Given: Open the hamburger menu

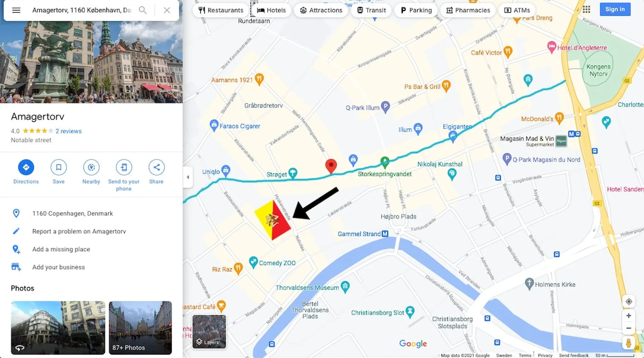Looking at the screenshot, I should point(16,10).
